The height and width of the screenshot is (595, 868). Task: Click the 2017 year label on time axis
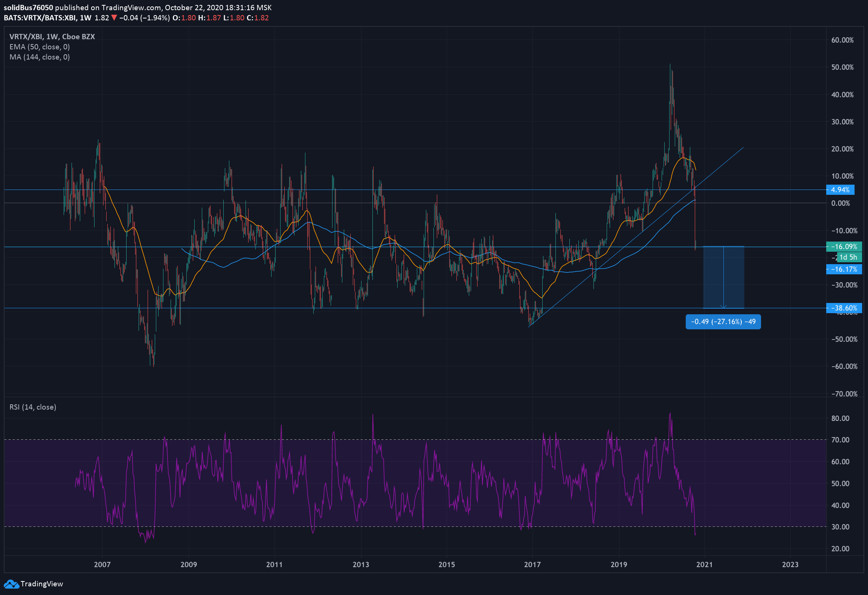click(532, 564)
